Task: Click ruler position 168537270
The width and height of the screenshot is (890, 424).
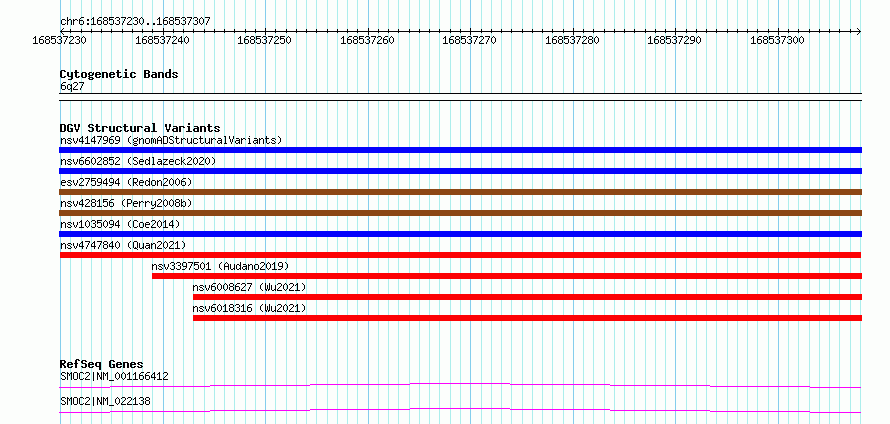Action: tap(470, 40)
